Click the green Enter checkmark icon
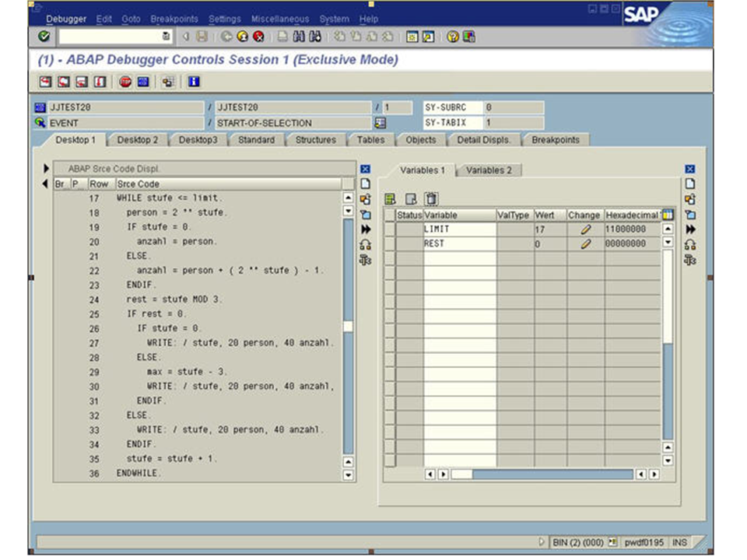Image resolution: width=747 pixels, height=560 pixels. click(44, 37)
